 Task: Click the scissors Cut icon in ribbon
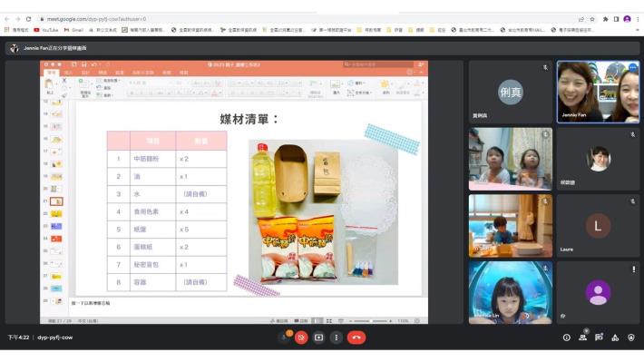click(64, 81)
